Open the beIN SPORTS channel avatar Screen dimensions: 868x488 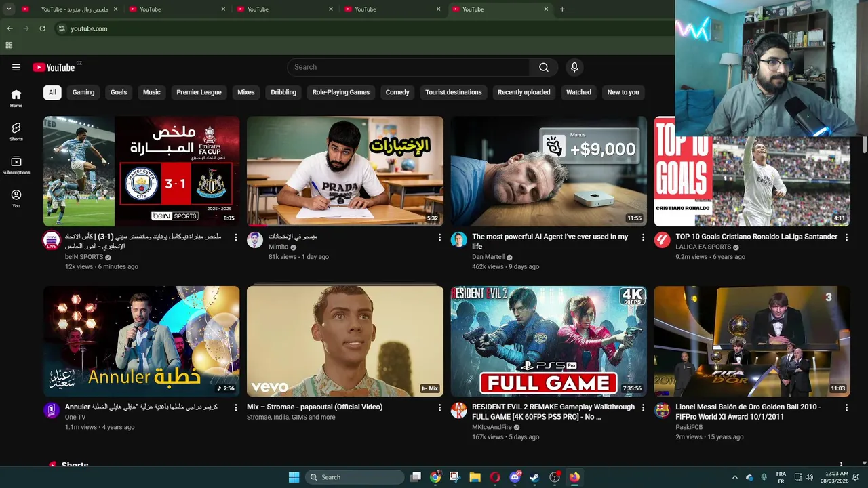coord(52,240)
